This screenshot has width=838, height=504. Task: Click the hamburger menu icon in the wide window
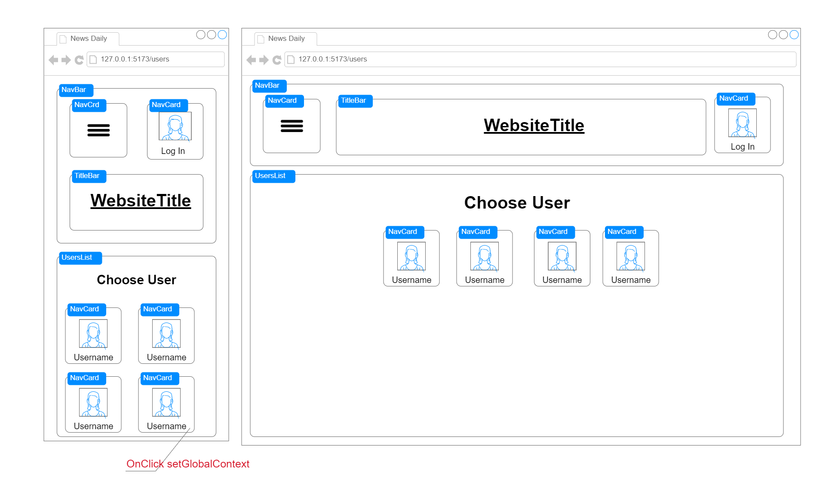coord(292,126)
